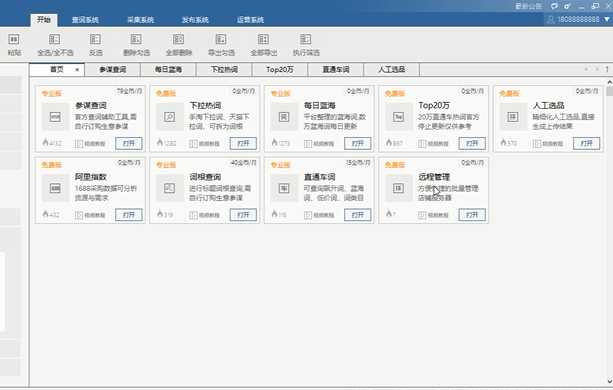The height and width of the screenshot is (390, 613).
Task: Select the 首页 page tab
Action: (x=57, y=69)
